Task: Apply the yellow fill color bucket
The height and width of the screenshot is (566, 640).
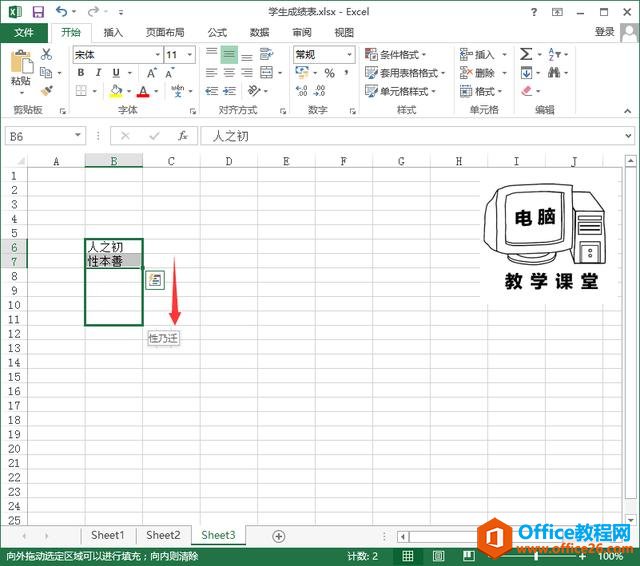Action: tap(116, 91)
